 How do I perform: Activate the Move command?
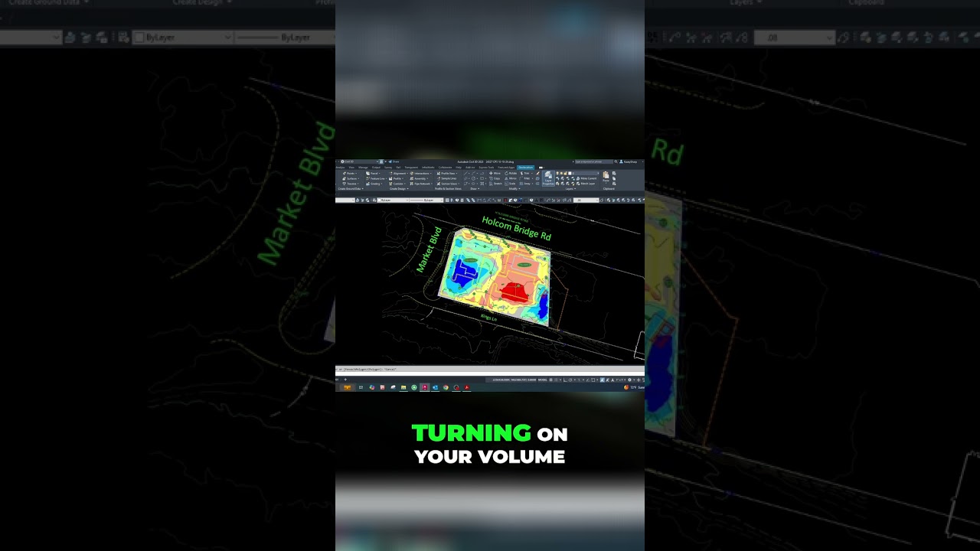click(495, 173)
